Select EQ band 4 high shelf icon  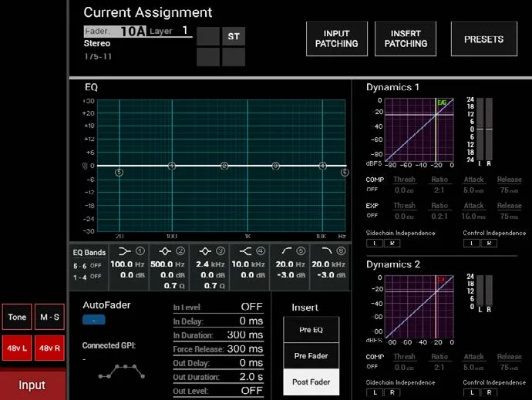click(x=245, y=251)
